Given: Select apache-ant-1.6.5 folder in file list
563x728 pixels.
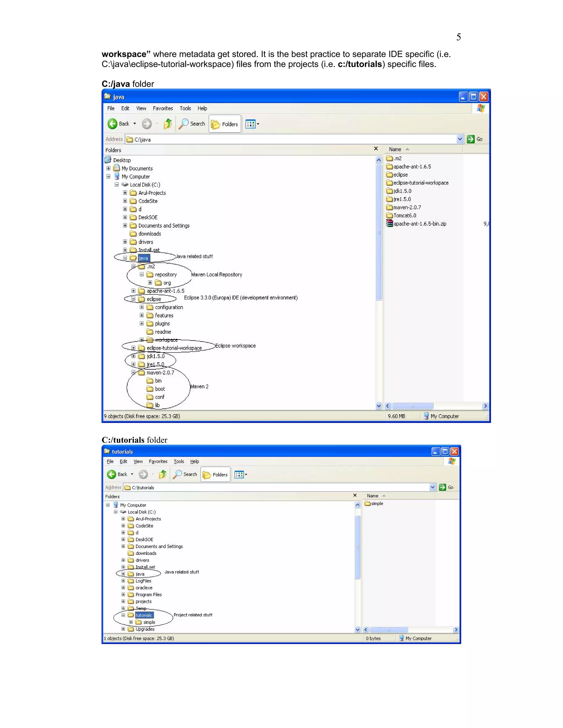Looking at the screenshot, I should click(x=409, y=167).
